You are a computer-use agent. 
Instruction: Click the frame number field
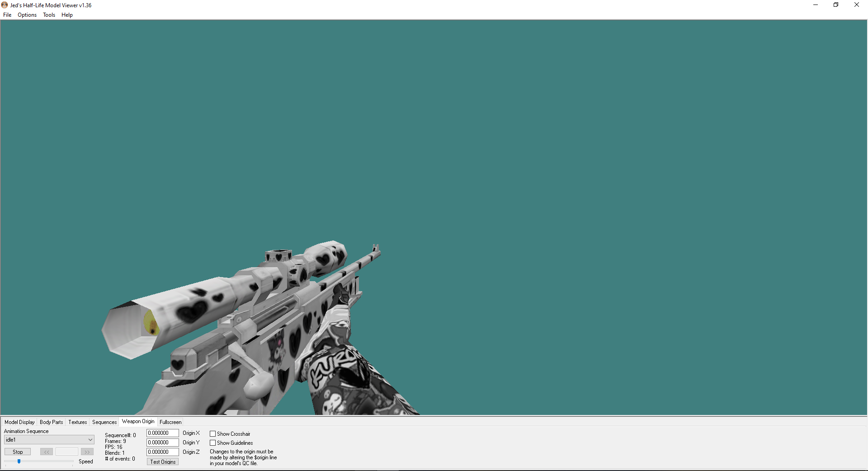(x=67, y=452)
